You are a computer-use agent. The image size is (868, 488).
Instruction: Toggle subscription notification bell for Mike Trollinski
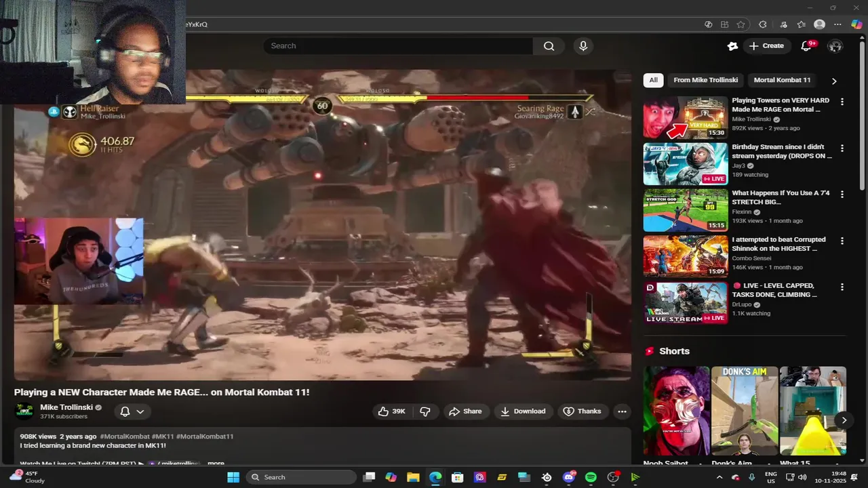[x=132, y=411]
